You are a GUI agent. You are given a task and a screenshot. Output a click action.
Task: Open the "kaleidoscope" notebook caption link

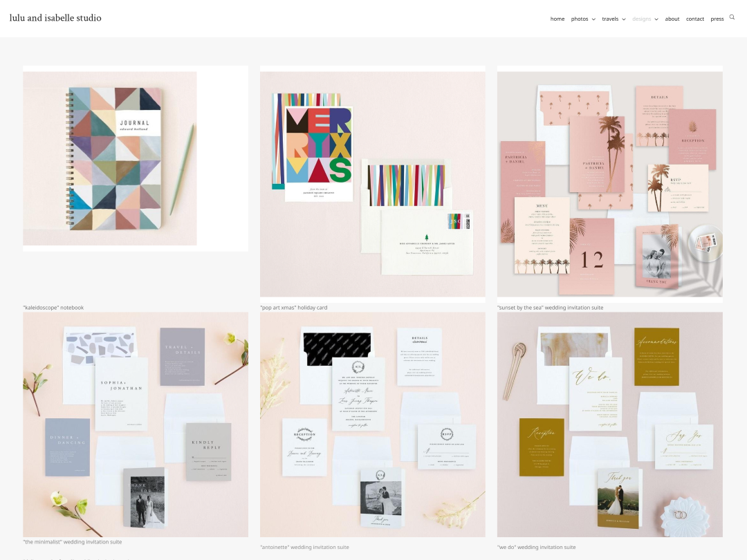[53, 308]
